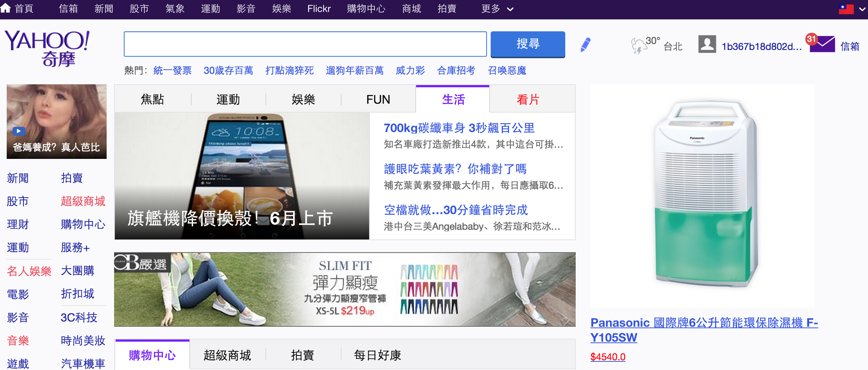Click sidebar link 電影

[x=18, y=294]
